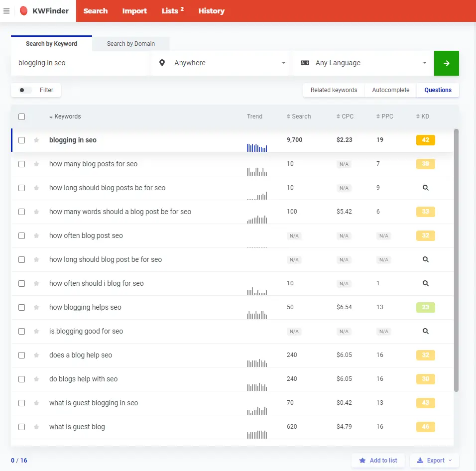Viewport: 476px width, 471px height.
Task: Check 'how many blog posts for seo' checkbox
Action: tap(21, 164)
